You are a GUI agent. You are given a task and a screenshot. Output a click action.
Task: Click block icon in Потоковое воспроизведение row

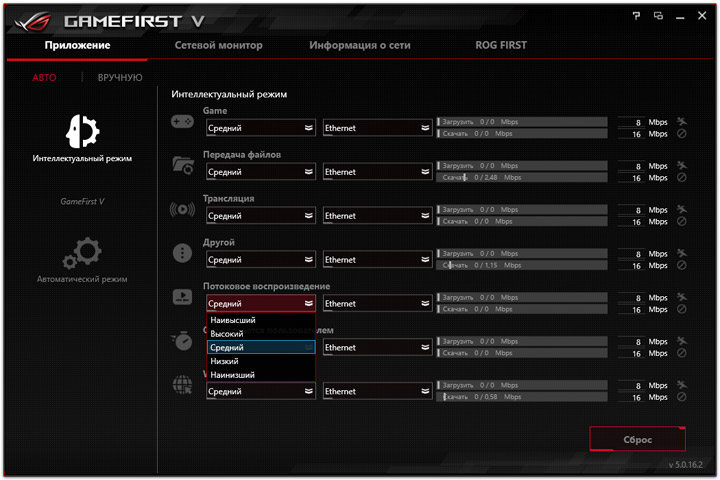[682, 309]
